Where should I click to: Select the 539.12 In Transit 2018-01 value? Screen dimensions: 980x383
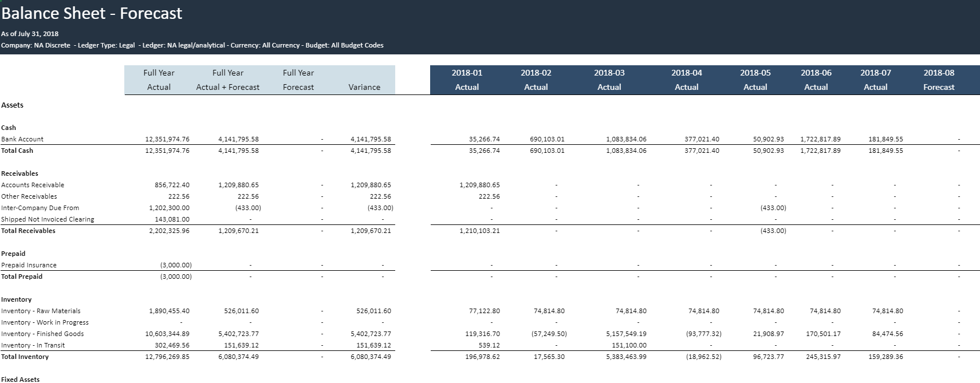point(489,345)
